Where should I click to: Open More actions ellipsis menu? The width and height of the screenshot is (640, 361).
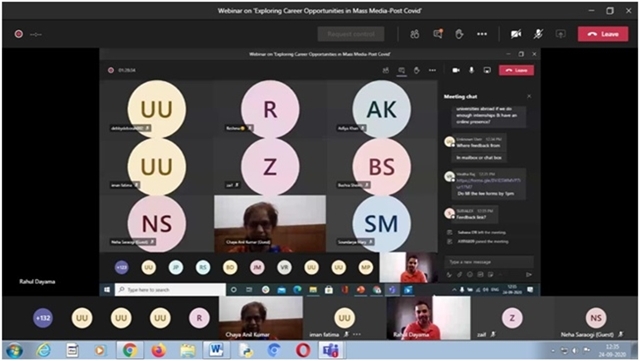click(482, 34)
